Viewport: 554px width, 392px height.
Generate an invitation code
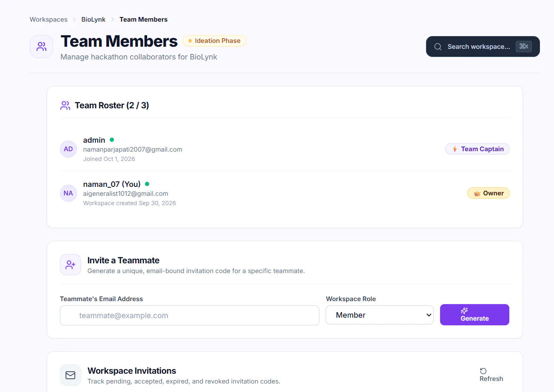pyautogui.click(x=474, y=315)
